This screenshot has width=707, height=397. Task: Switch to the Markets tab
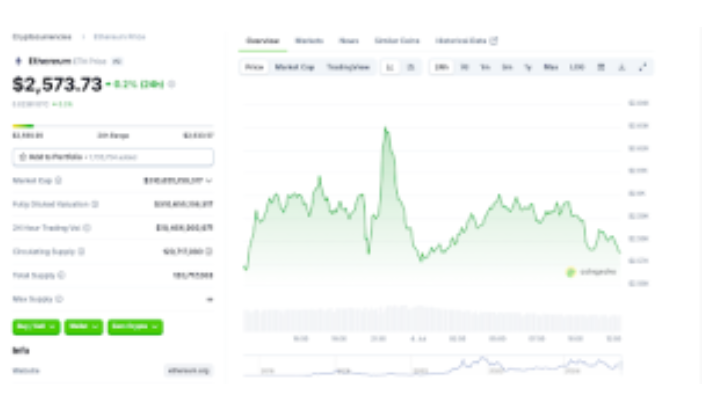(x=309, y=41)
